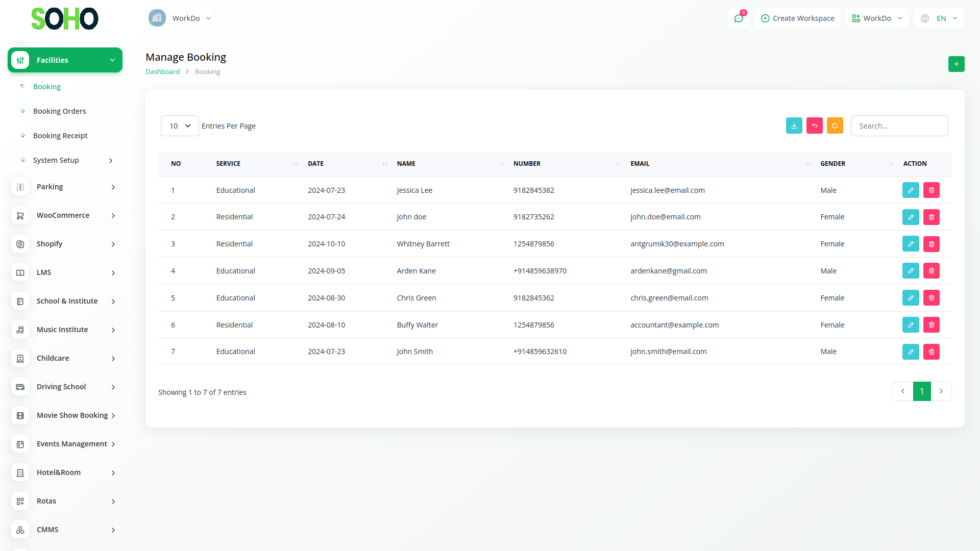Click the green plus create booking button

[x=956, y=64]
